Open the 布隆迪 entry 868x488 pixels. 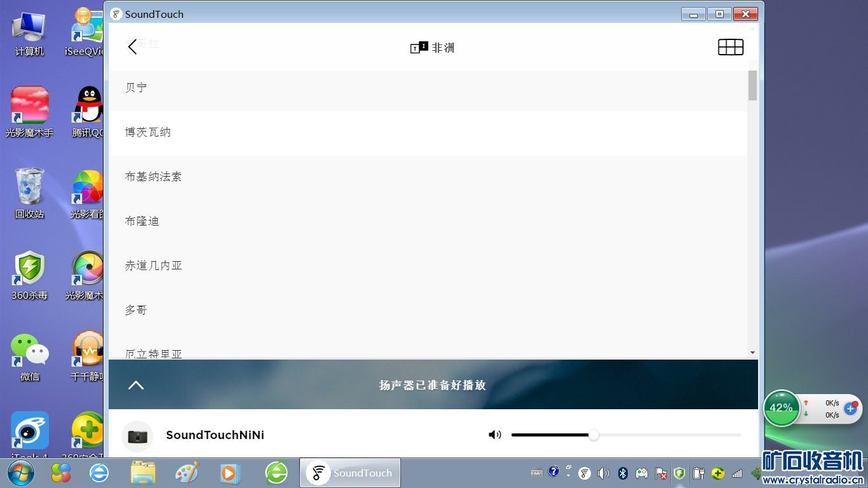coord(428,221)
